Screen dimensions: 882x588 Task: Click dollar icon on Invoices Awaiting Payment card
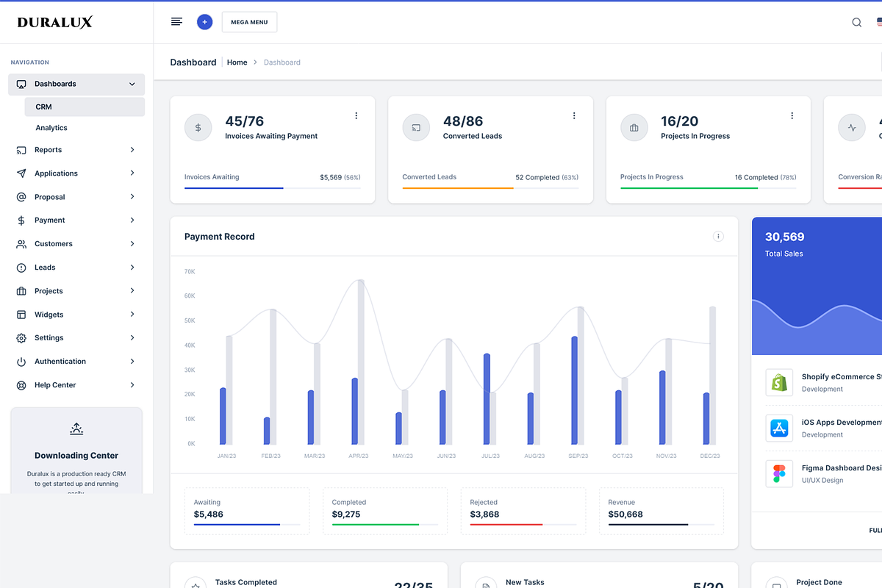pyautogui.click(x=198, y=127)
